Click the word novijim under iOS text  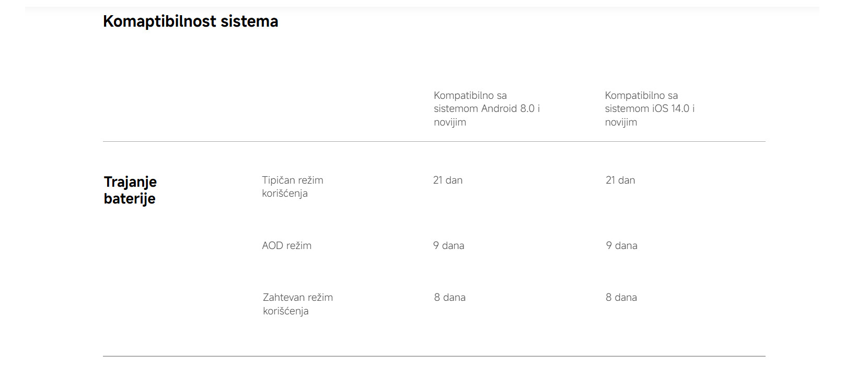[x=621, y=122]
